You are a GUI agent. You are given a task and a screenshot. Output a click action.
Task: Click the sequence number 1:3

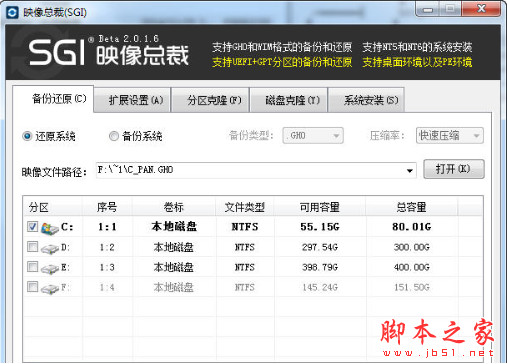point(107,267)
